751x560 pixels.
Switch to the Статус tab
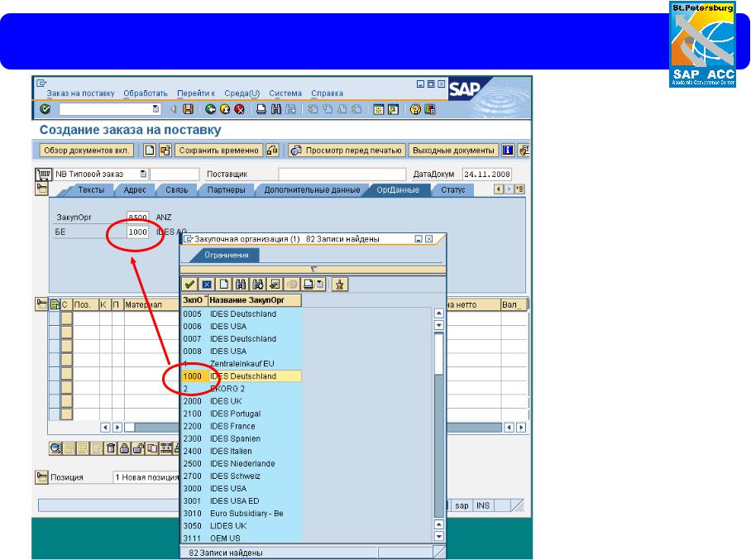point(453,189)
